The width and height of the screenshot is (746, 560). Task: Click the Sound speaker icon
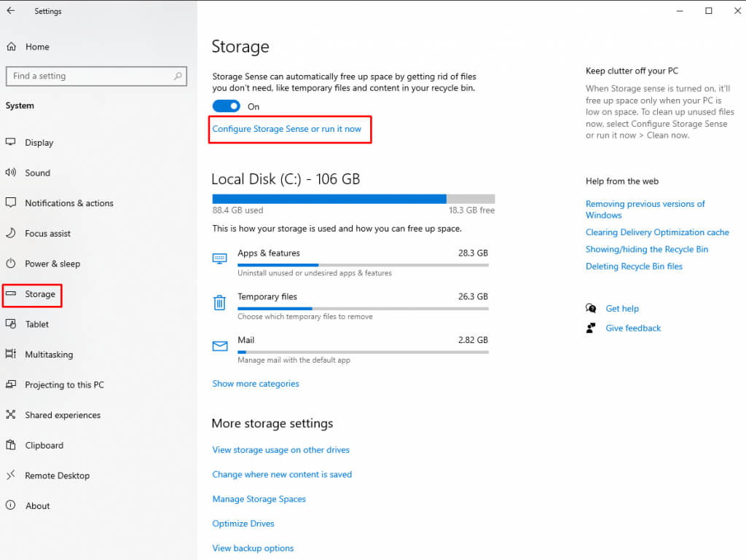point(11,173)
